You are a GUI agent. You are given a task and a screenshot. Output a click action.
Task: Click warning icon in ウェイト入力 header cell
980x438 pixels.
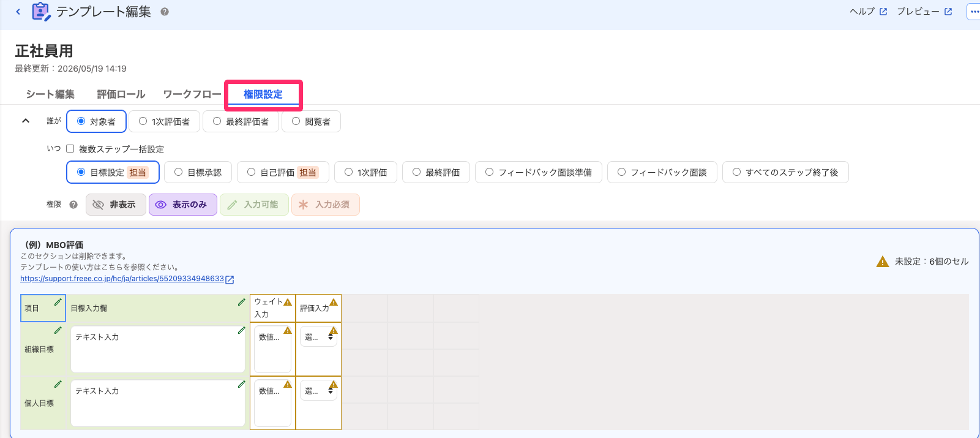point(288,302)
